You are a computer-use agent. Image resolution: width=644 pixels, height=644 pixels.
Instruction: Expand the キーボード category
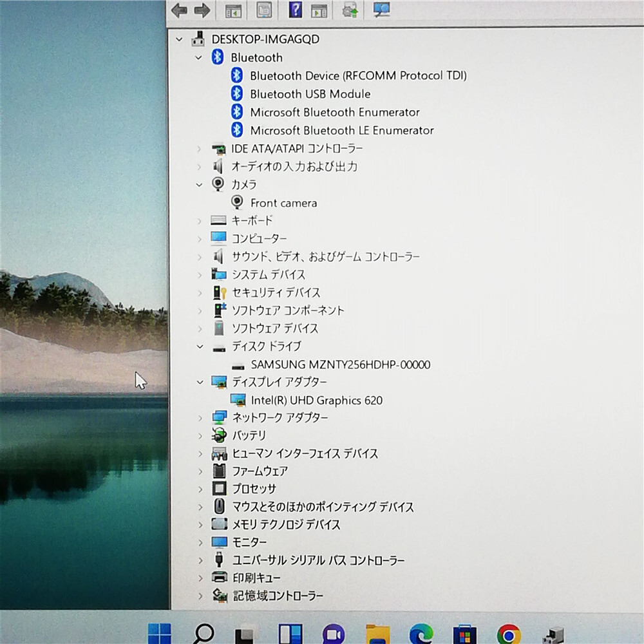(200, 221)
